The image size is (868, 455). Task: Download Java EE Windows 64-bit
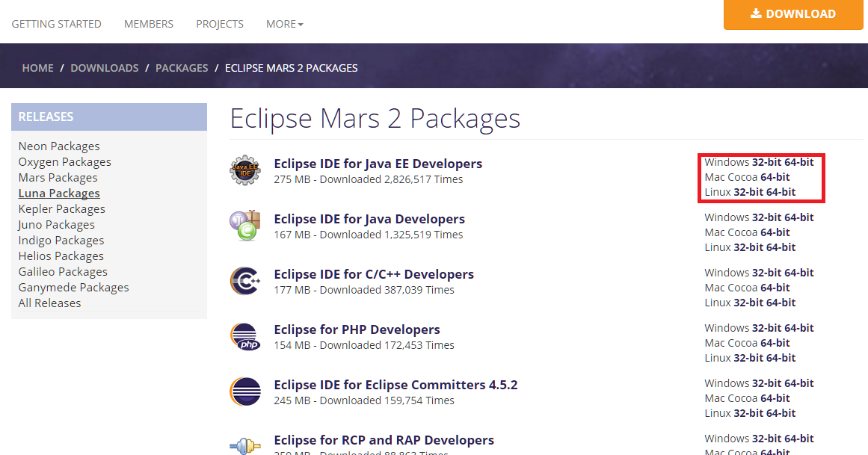[798, 162]
